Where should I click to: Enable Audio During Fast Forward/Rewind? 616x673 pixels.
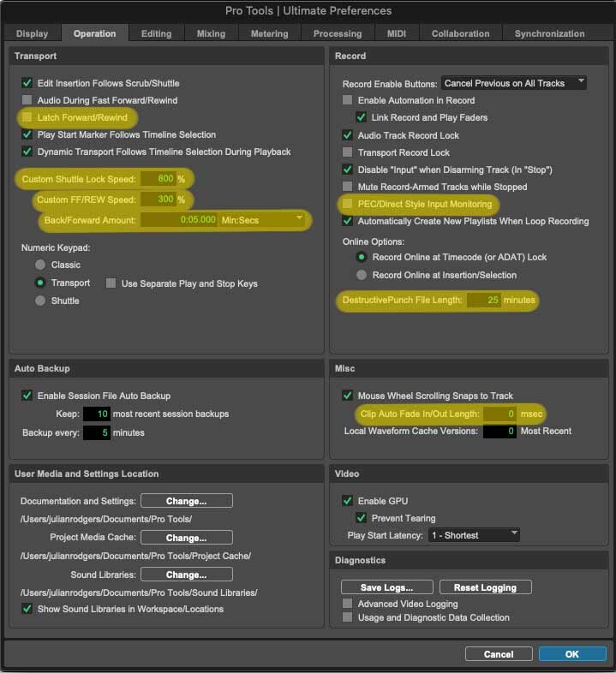(x=27, y=100)
